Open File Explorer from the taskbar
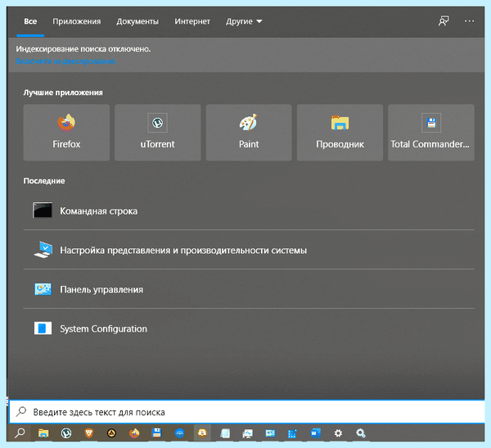 (43, 433)
